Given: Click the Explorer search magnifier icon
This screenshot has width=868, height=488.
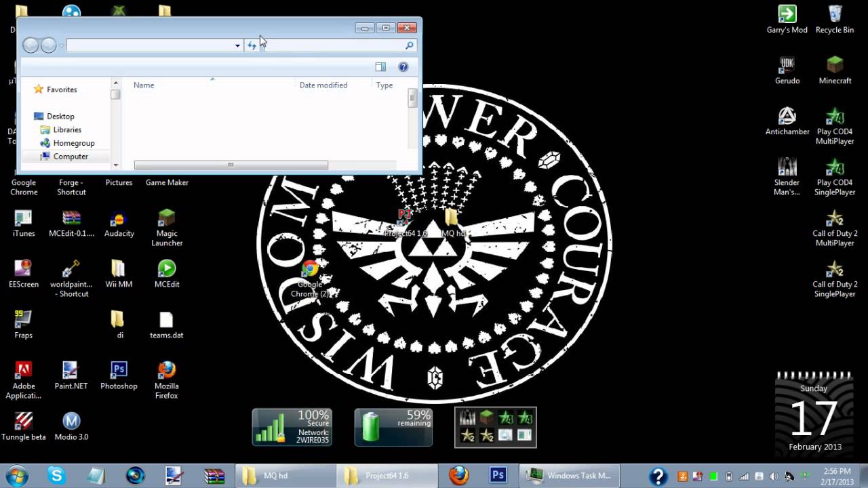Looking at the screenshot, I should click(409, 45).
